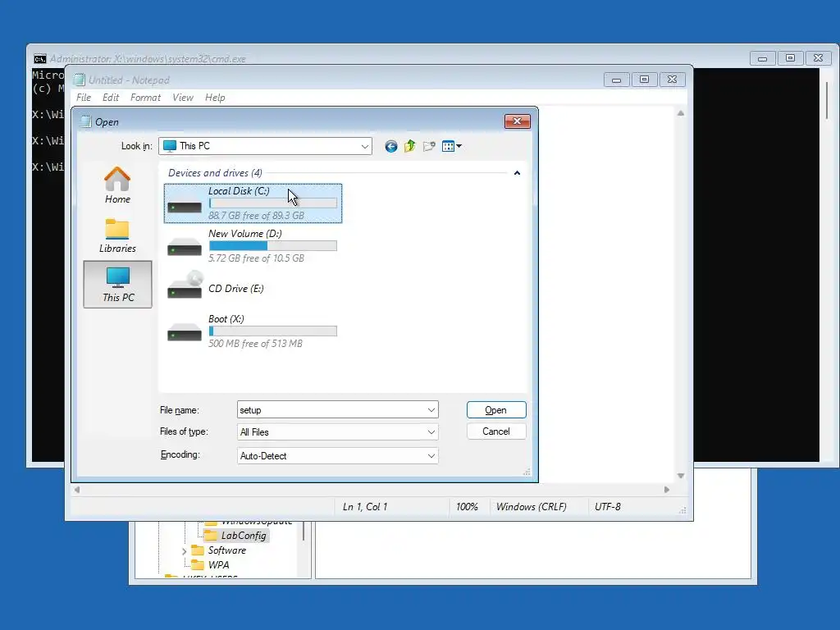Close the Open dialog with the red X
Screen dimensions: 840x630
pyautogui.click(x=517, y=121)
